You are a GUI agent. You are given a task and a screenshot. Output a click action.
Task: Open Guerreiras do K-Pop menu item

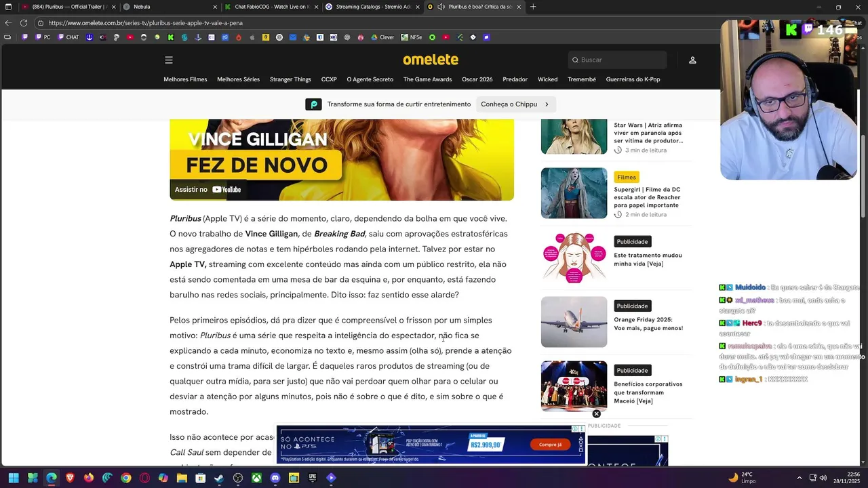(633, 79)
